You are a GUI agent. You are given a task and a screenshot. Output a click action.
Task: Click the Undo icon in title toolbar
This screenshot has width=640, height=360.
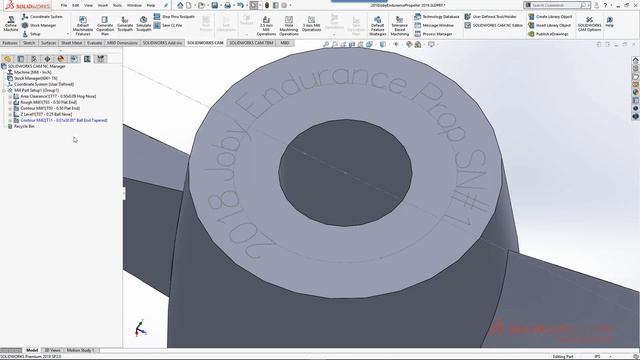tap(240, 5)
